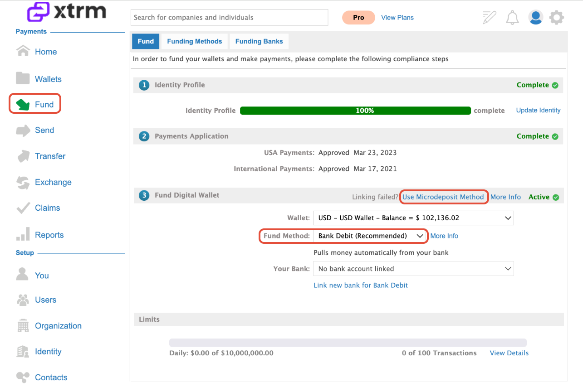The width and height of the screenshot is (583, 392).
Task: Open Wallets from the sidebar menu
Action: (x=48, y=79)
